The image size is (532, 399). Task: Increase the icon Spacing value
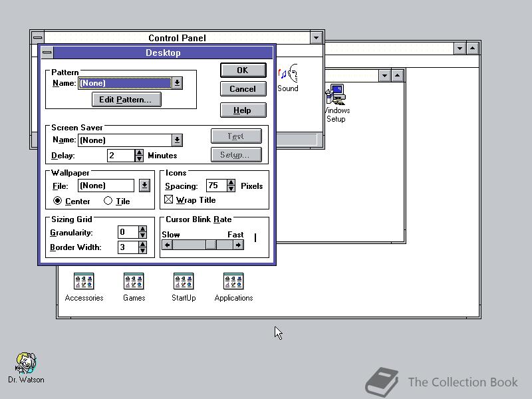231,182
